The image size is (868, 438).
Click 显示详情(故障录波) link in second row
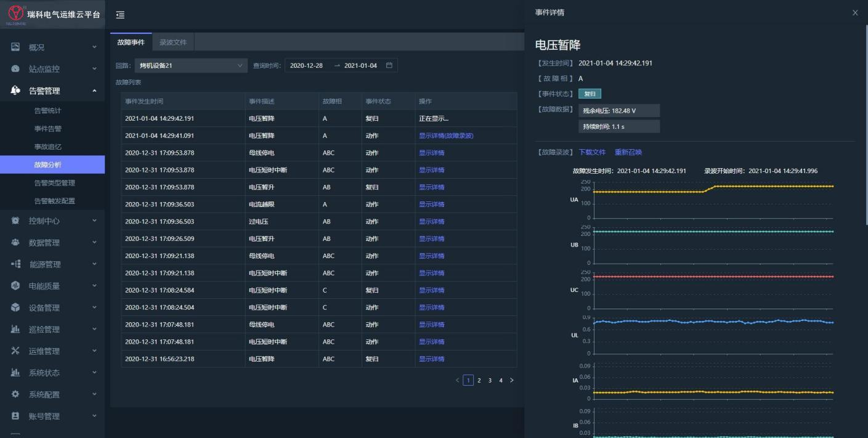446,136
